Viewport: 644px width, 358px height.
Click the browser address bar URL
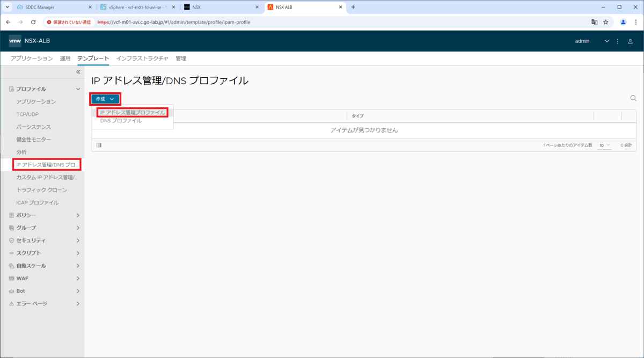[173, 22]
